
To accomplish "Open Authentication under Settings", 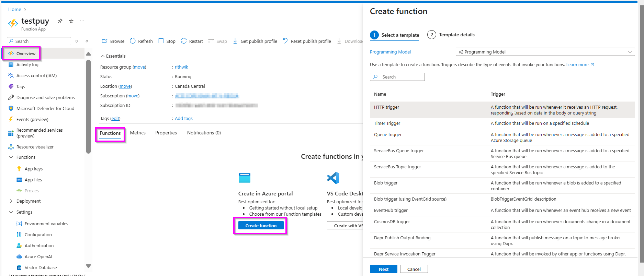I will (x=39, y=245).
